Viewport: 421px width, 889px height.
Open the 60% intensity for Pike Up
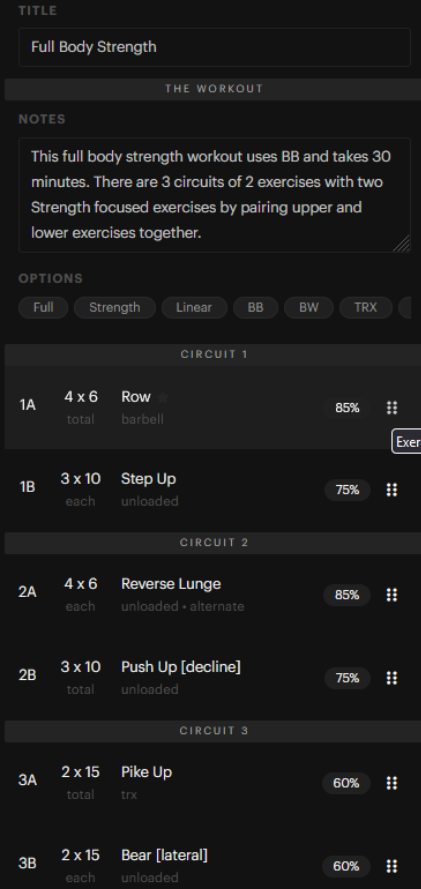coord(346,783)
